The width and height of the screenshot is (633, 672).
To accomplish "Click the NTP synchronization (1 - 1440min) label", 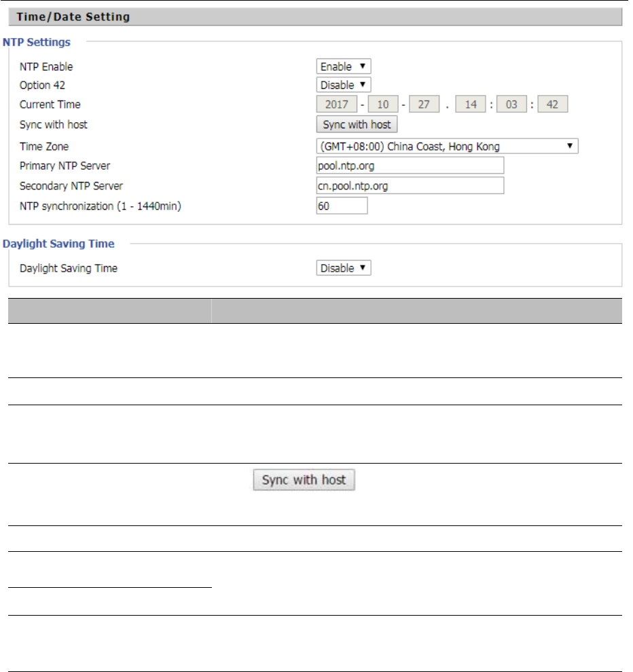I will [x=101, y=206].
